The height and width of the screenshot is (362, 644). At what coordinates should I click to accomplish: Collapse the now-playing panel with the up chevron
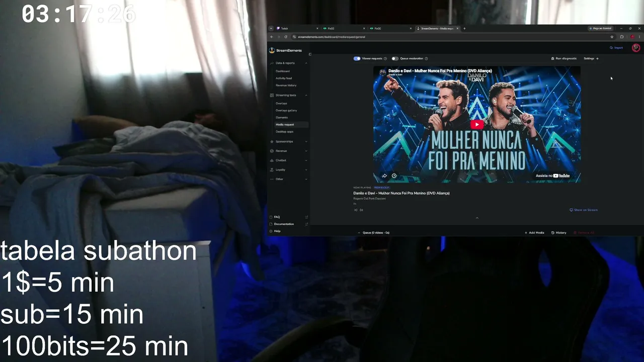(477, 218)
